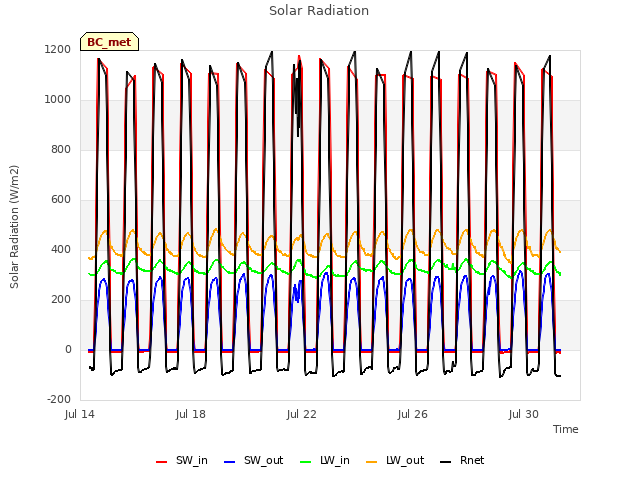The image size is (640, 480).
Task: Toggle SW_in series in the legend
Action: 182,461
